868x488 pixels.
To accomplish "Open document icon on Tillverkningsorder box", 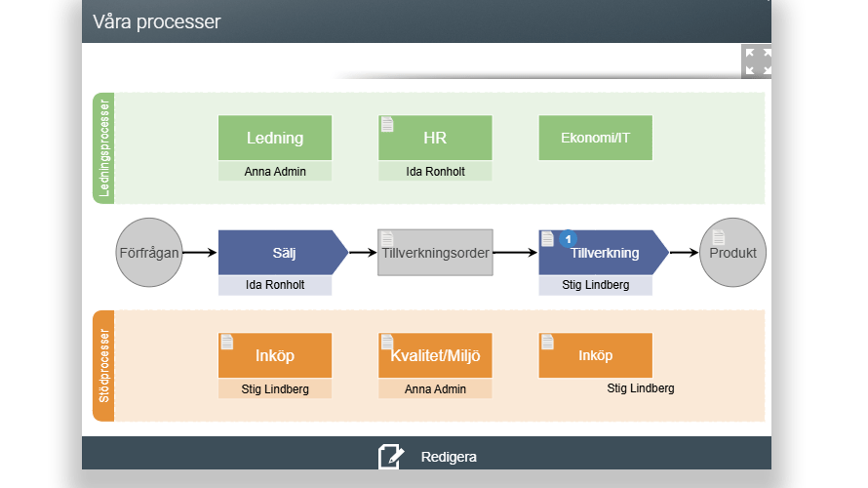I will pos(387,239).
